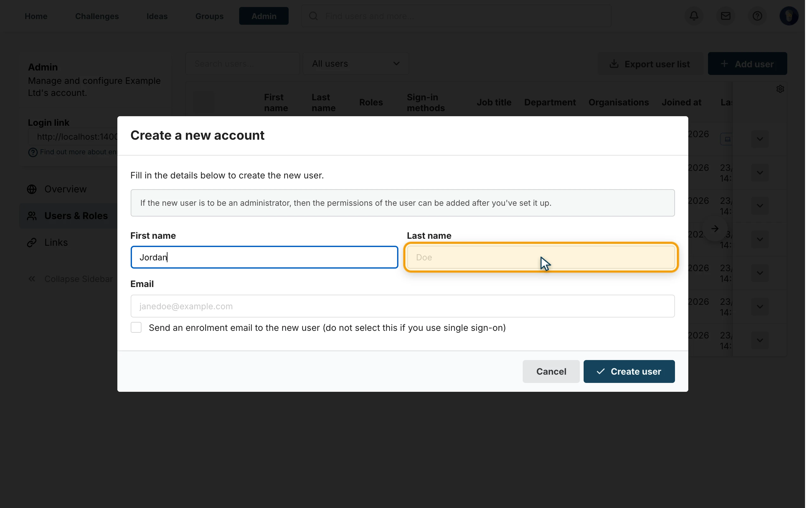
Task: Click the First name column header in table
Action: tap(276, 103)
